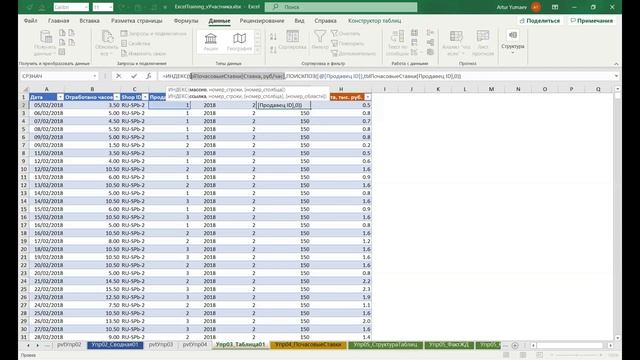Open Advanced filter (Дополнительно)
Screen dimensions: 640x360
tap(353, 53)
